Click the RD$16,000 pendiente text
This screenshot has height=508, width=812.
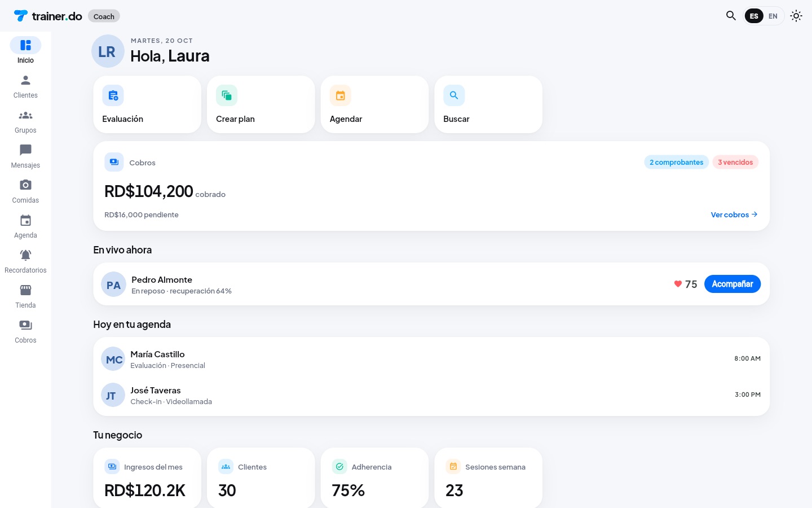[142, 214]
